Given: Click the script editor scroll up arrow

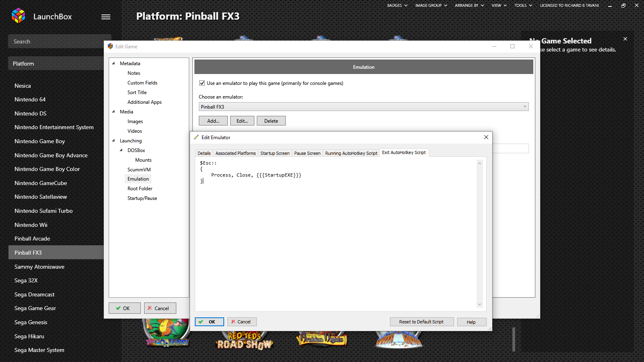Looking at the screenshot, I should click(x=479, y=163).
